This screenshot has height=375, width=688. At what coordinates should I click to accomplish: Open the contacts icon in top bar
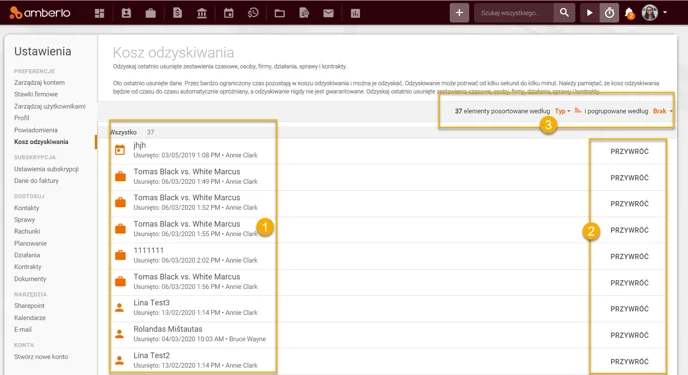[126, 13]
